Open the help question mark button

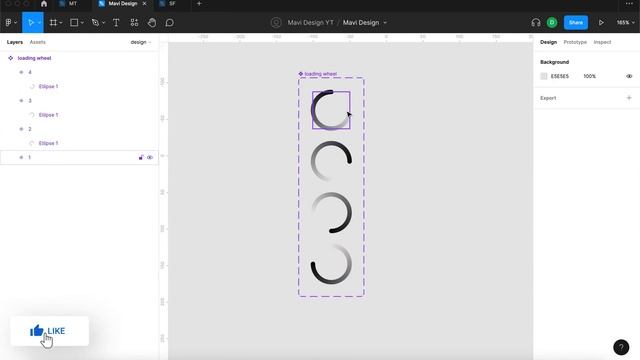pos(621,347)
